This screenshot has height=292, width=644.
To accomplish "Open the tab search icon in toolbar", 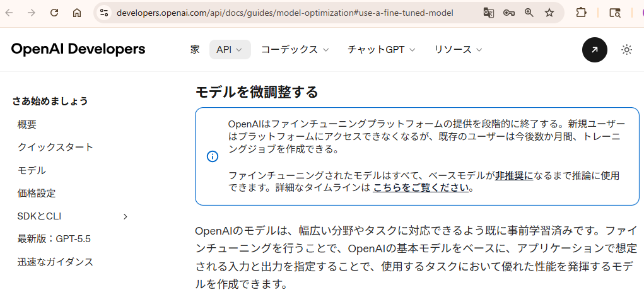I will click(615, 13).
